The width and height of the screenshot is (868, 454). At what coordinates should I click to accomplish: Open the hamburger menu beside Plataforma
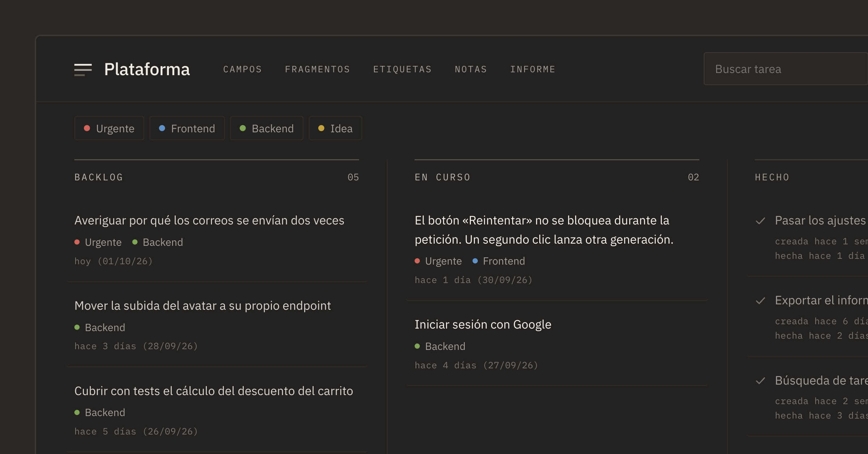coord(83,69)
